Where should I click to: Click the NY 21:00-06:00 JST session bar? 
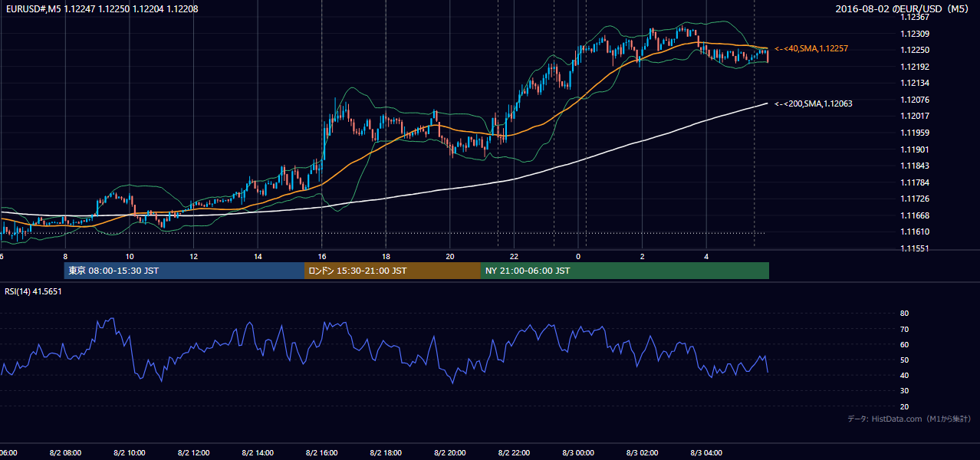click(x=625, y=271)
